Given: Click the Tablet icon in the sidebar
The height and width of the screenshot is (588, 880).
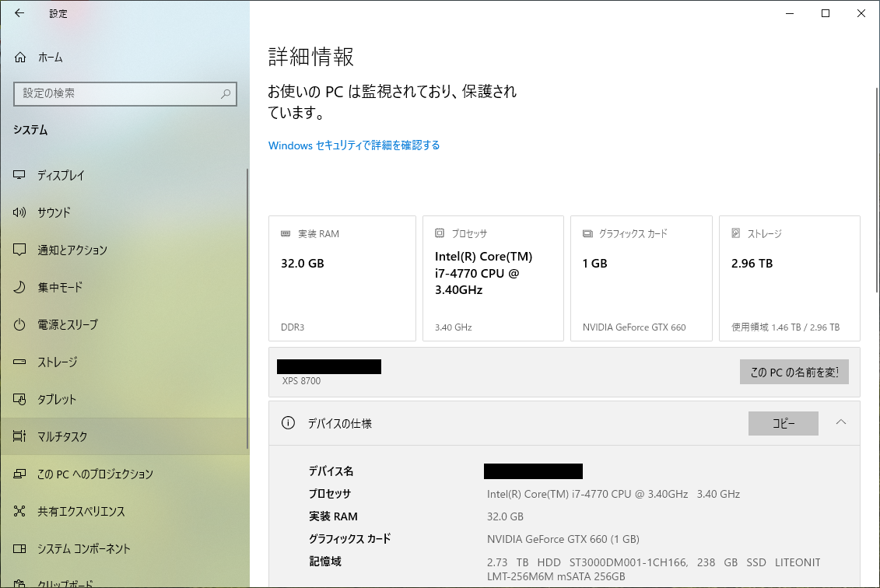Looking at the screenshot, I should coord(20,400).
